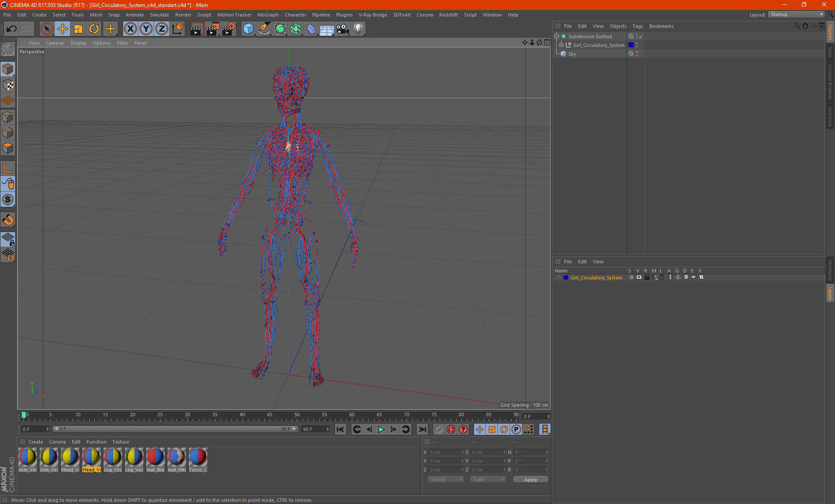This screenshot has height=504, width=835.
Task: Add a Light object
Action: [358, 29]
